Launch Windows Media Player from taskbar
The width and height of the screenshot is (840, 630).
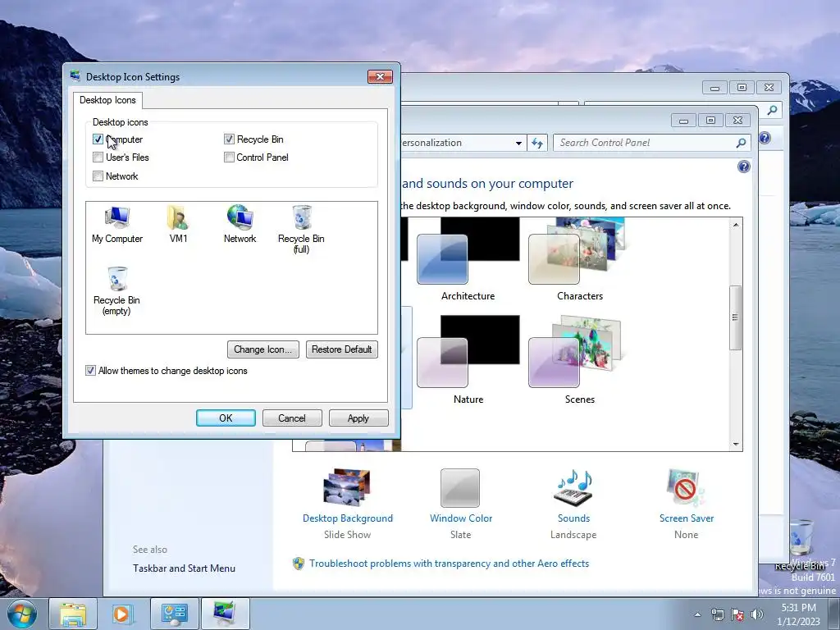point(121,614)
